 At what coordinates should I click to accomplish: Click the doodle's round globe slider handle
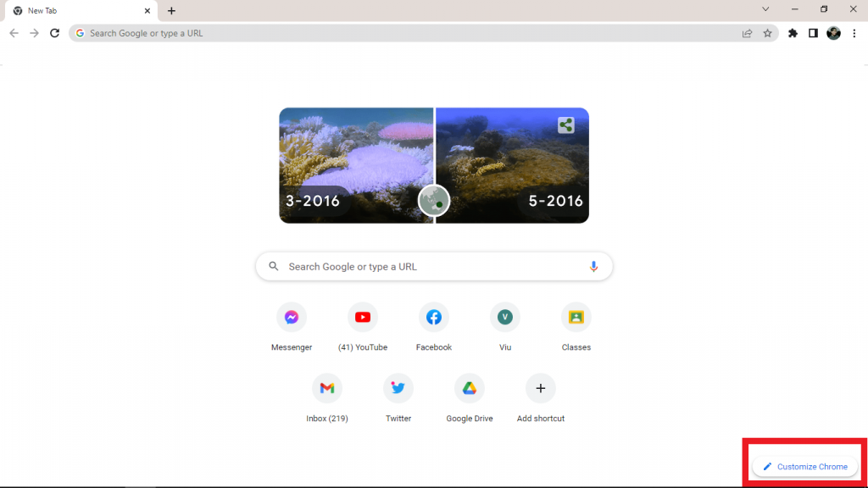click(434, 200)
